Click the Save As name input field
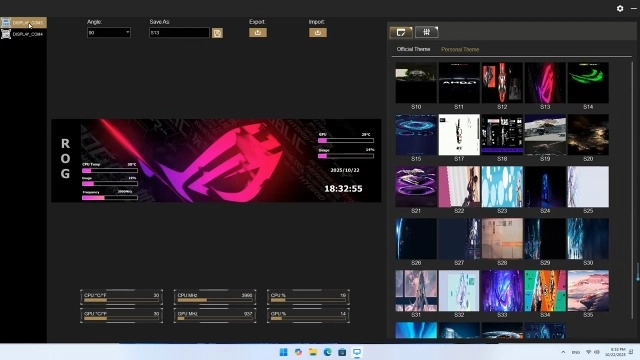 tap(179, 33)
